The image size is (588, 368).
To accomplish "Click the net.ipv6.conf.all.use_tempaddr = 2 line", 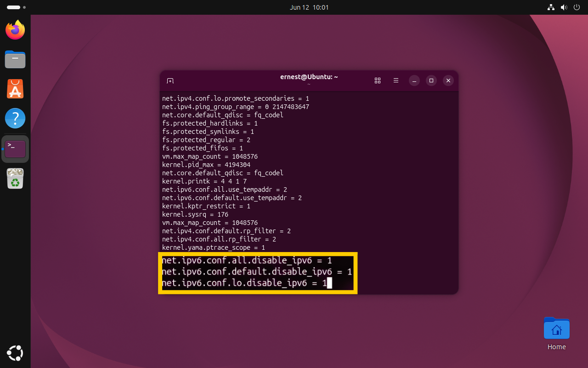I will coord(225,190).
